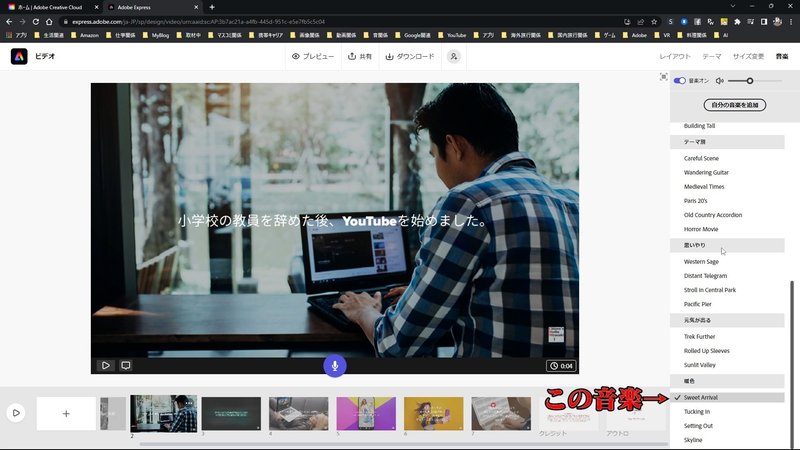Screen dimensions: 800x450
Task: Play the whole video from timeline
Action: (16, 413)
